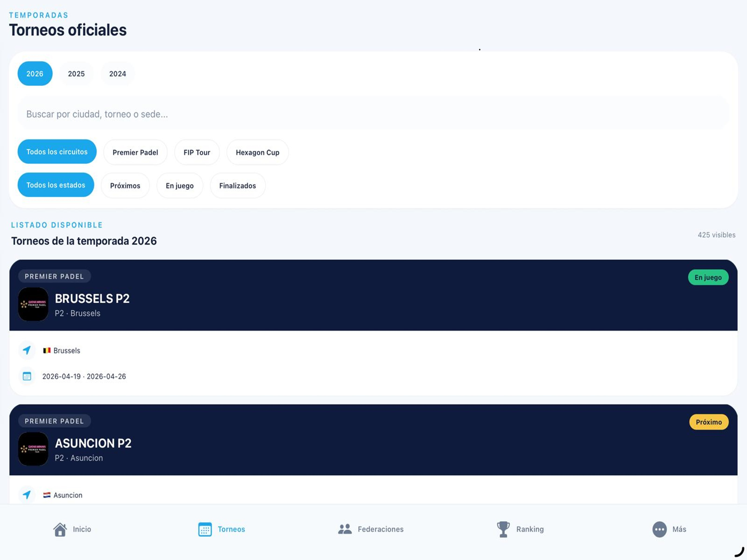747x560 pixels.
Task: Filter by Hexagon Cup circuit
Action: [x=258, y=152]
